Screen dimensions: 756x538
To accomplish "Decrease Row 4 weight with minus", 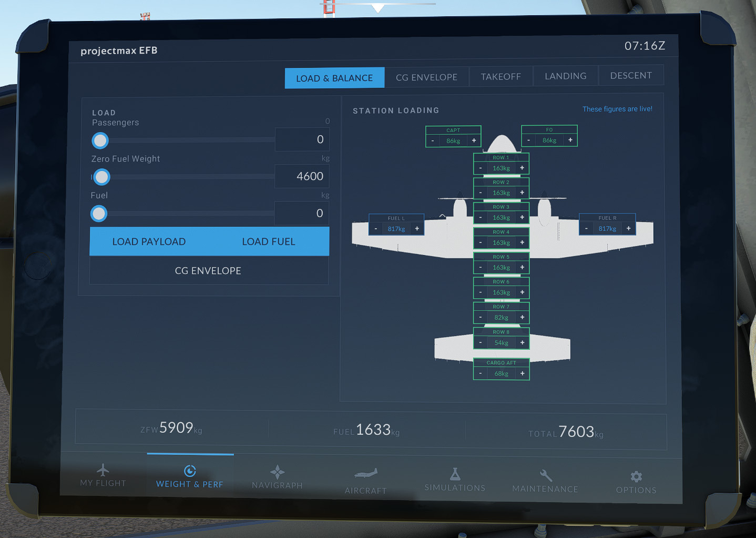I will 481,243.
